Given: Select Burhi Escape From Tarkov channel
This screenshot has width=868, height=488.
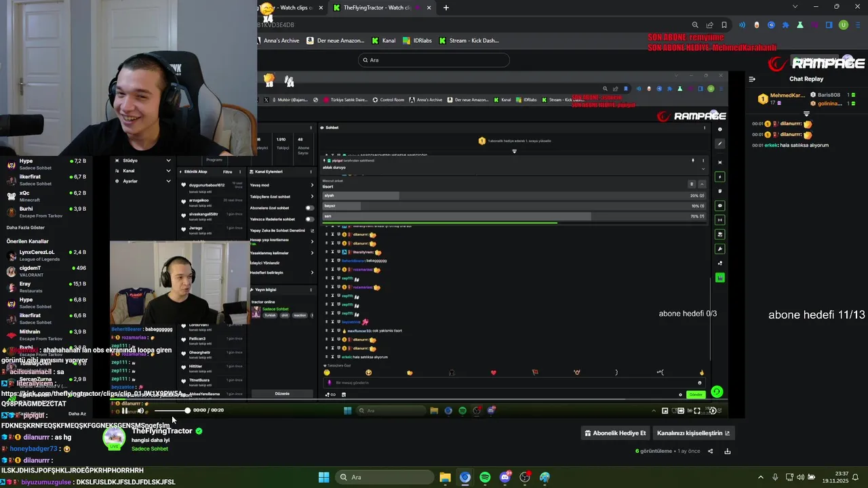Looking at the screenshot, I should [45, 212].
